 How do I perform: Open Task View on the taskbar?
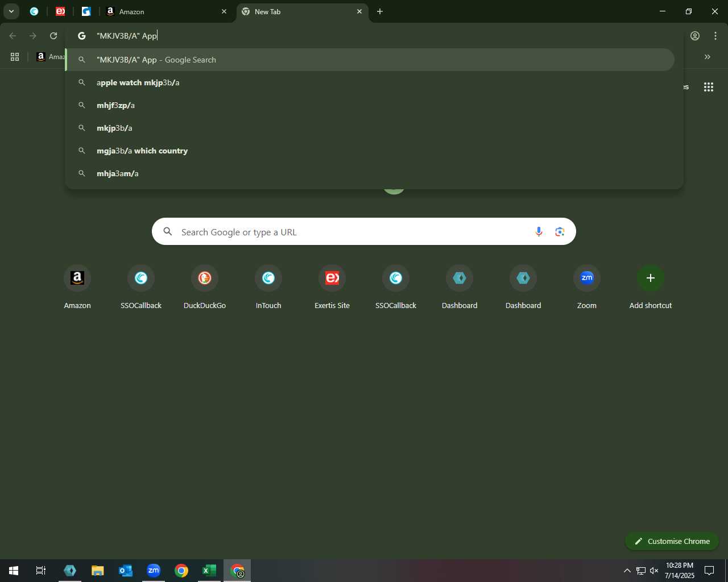(41, 571)
